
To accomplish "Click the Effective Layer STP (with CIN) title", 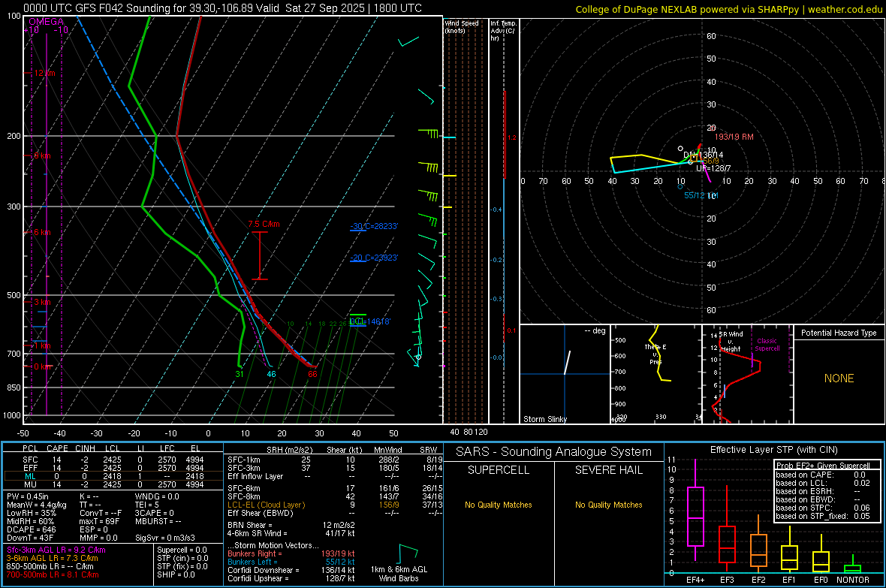I will tap(773, 450).
